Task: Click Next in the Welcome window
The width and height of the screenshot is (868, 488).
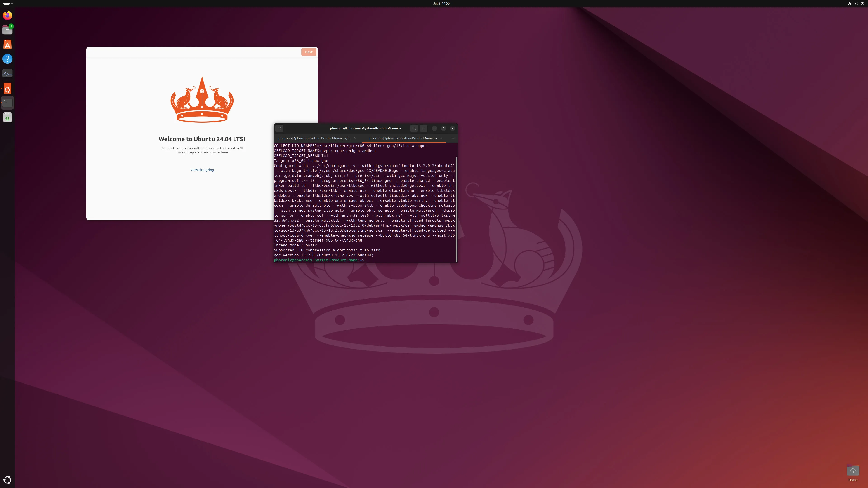Action: tap(309, 52)
